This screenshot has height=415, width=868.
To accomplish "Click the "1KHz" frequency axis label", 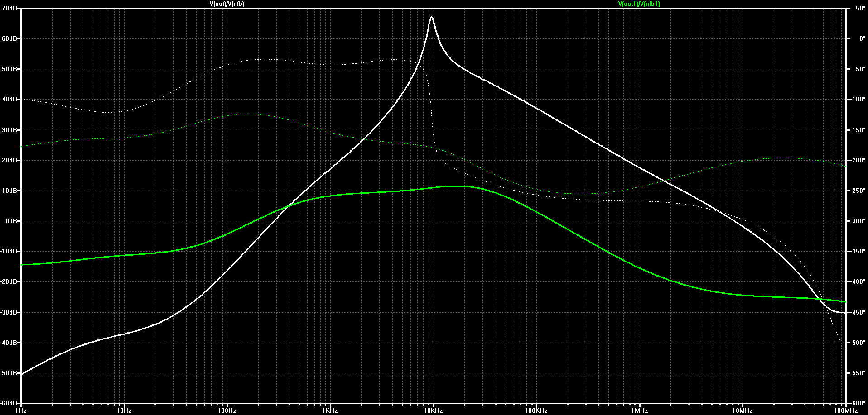I will coord(330,410).
